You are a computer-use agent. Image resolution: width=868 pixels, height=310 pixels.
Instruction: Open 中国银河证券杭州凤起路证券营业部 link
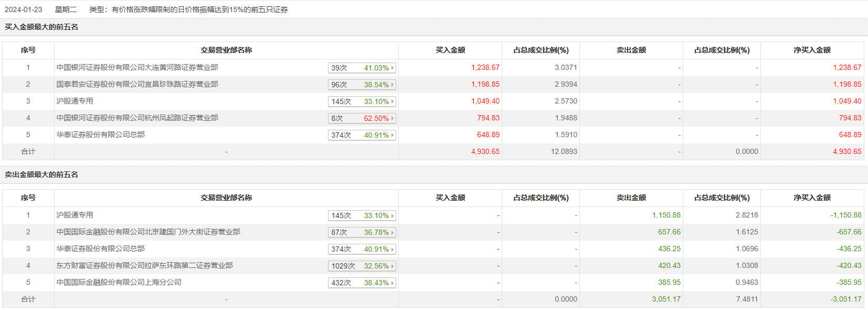137,118
